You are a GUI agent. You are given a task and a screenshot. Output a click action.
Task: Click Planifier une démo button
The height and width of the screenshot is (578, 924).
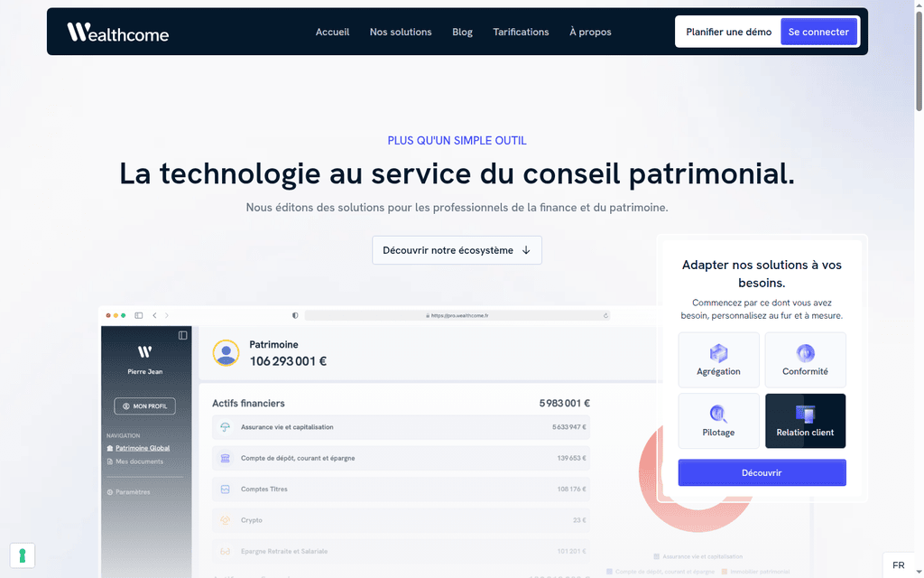(729, 32)
